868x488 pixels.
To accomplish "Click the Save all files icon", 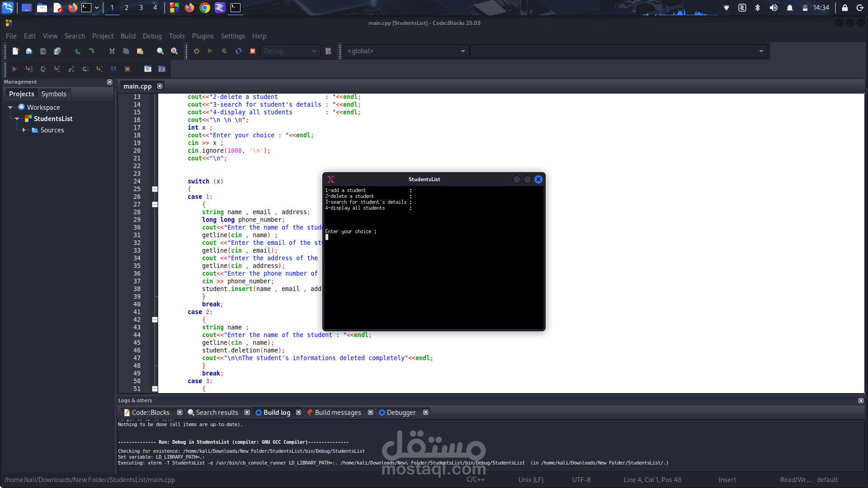I will [57, 51].
